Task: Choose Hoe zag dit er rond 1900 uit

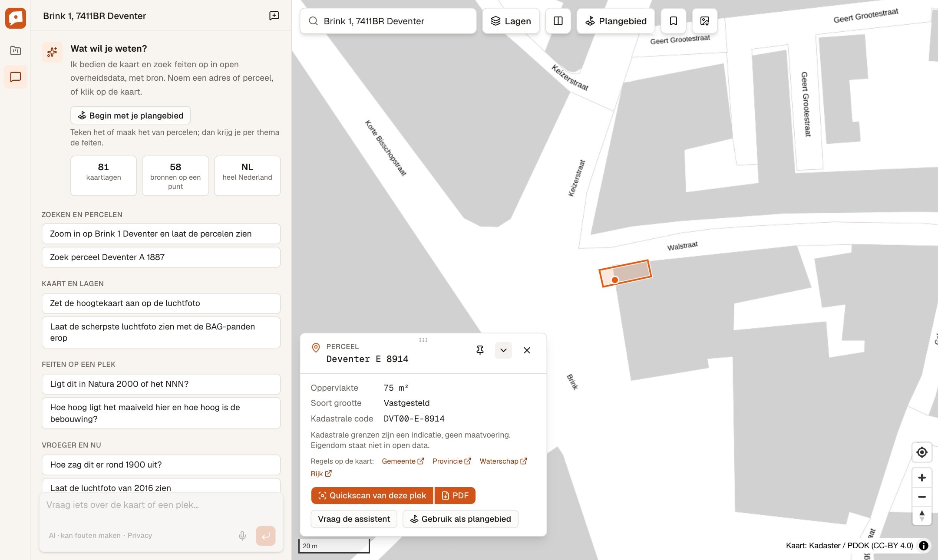Action: (x=161, y=464)
